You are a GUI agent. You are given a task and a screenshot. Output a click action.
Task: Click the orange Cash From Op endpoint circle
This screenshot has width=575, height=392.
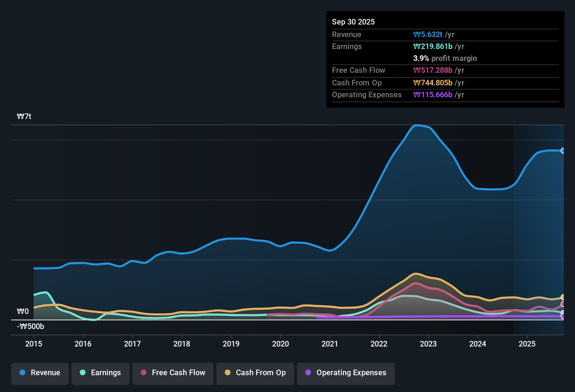pos(563,297)
